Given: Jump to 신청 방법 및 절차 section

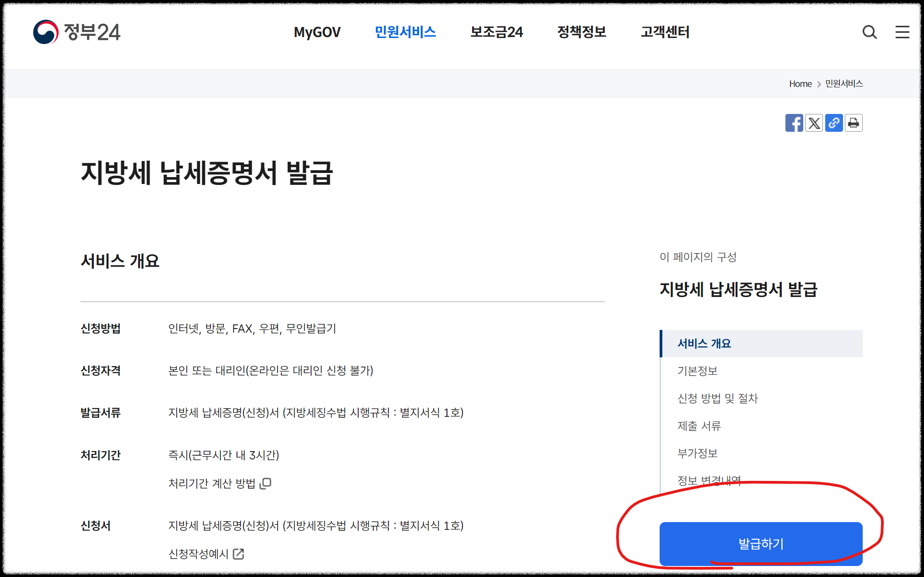Looking at the screenshot, I should point(718,399).
